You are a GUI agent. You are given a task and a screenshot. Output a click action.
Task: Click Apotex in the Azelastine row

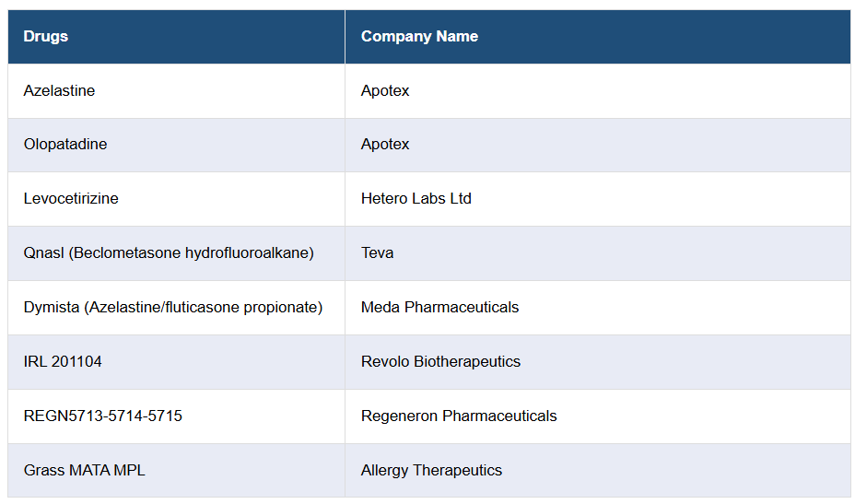click(385, 90)
